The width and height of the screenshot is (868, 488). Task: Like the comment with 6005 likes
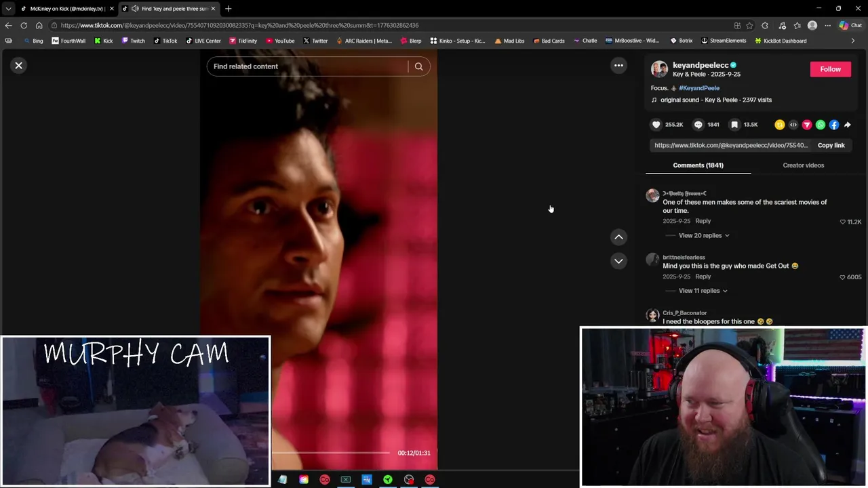click(x=843, y=277)
